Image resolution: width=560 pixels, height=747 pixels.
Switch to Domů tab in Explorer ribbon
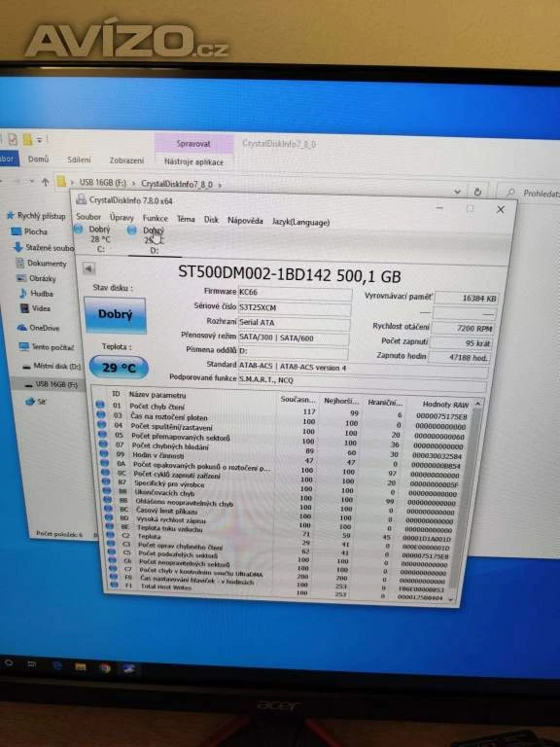pos(39,160)
